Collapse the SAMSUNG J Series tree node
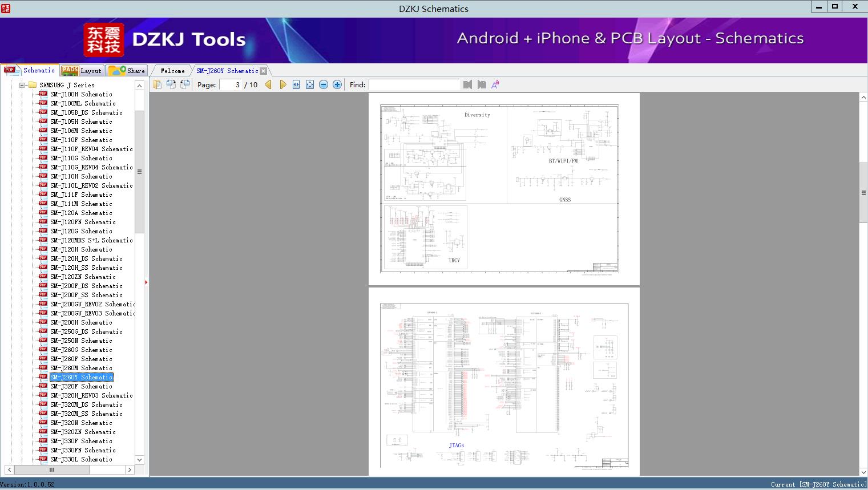This screenshot has height=490, width=868. [22, 85]
